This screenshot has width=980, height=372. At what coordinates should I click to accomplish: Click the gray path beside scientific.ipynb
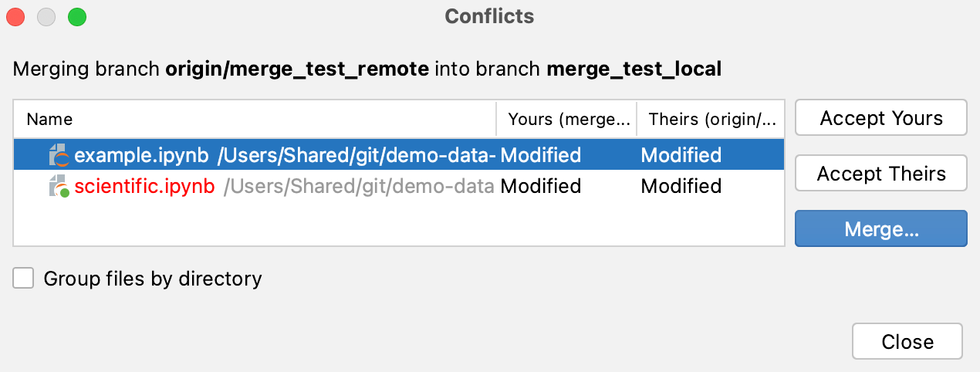point(359,187)
